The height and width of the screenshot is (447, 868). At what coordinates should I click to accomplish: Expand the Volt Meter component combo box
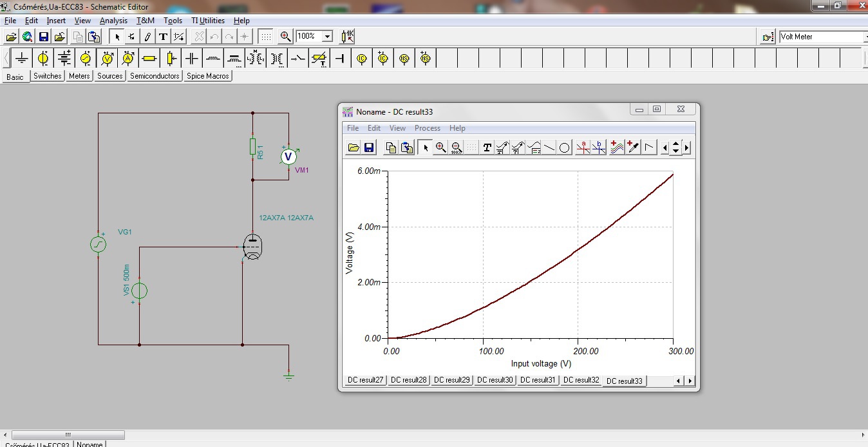coord(864,37)
